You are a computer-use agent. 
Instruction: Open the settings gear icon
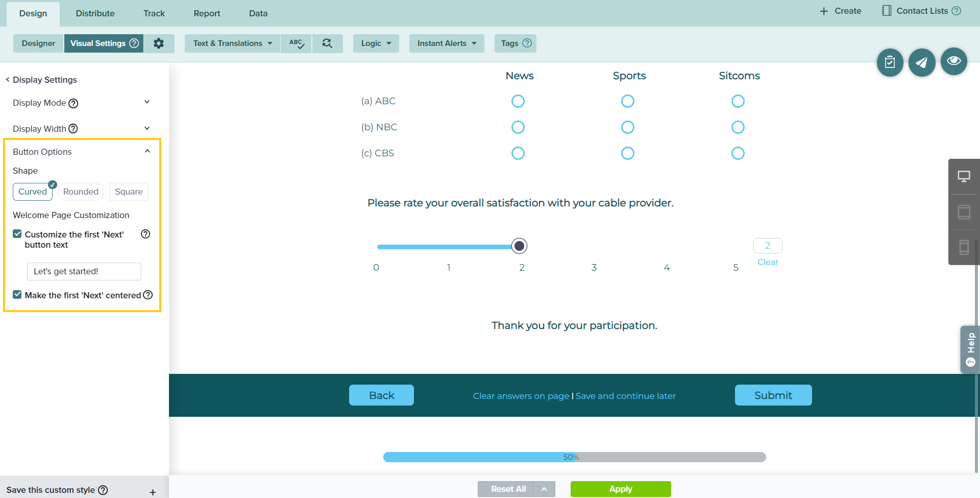(x=159, y=43)
